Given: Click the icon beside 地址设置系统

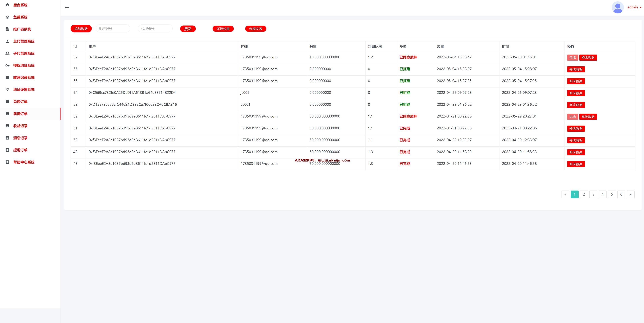Looking at the screenshot, I should (x=8, y=89).
